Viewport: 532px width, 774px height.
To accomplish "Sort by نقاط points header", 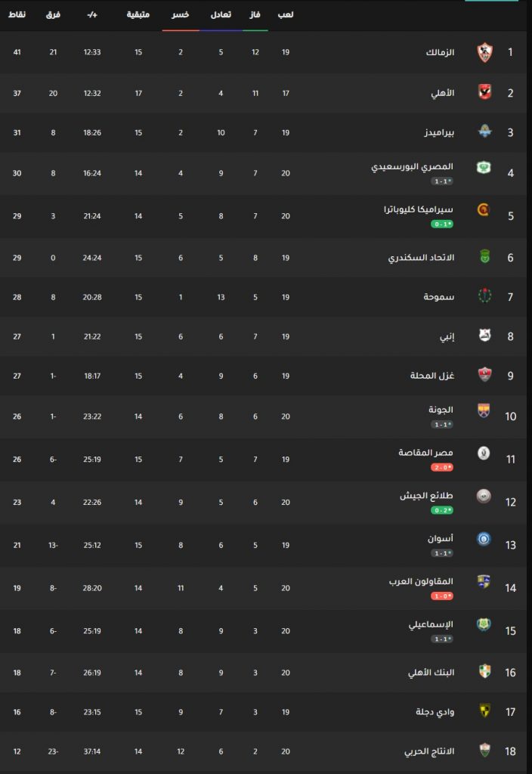I will pyautogui.click(x=17, y=15).
